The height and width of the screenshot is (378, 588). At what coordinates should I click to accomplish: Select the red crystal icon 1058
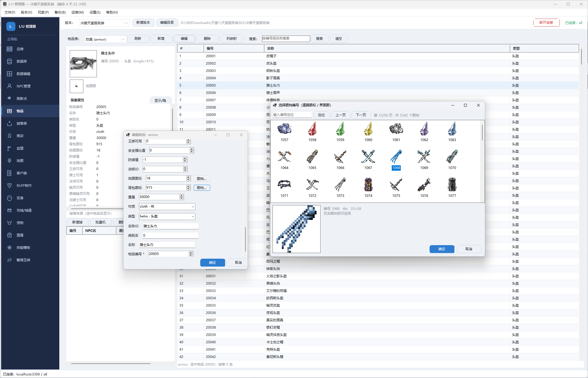pyautogui.click(x=312, y=132)
